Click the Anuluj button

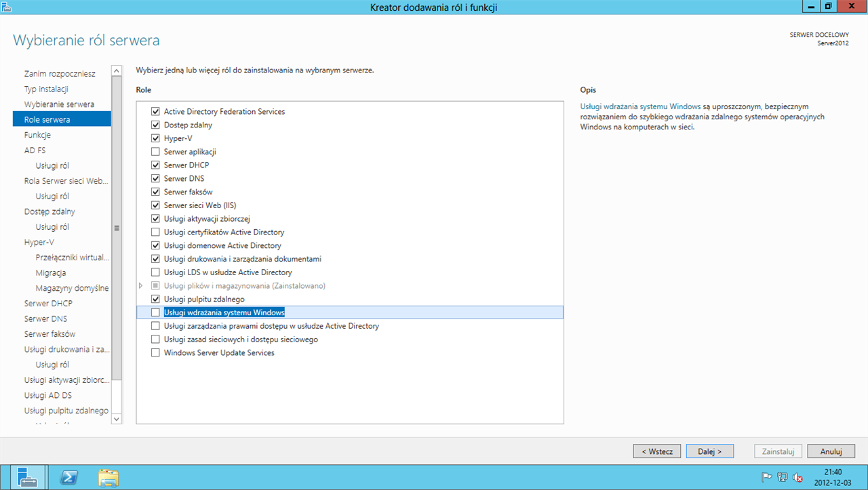(831, 451)
